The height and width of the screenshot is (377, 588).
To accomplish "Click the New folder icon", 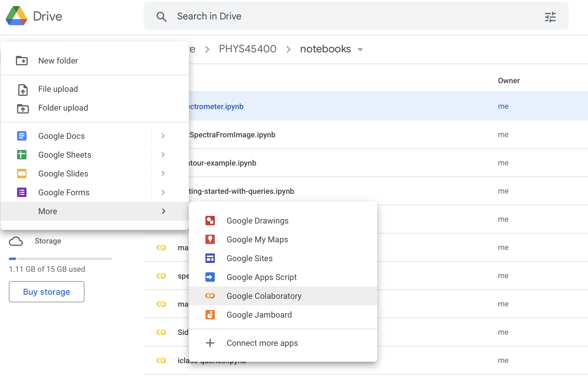I will (22, 61).
